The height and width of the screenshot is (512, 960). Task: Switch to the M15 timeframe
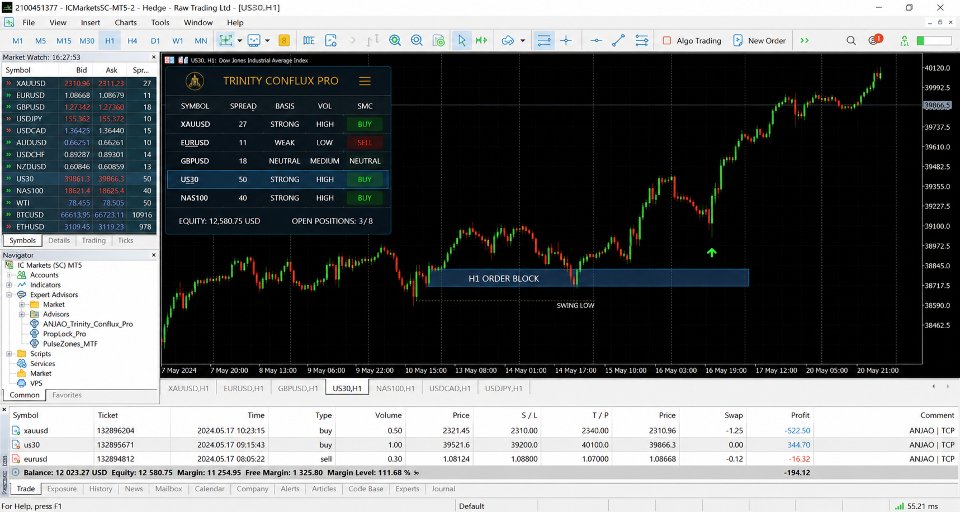[x=64, y=40]
